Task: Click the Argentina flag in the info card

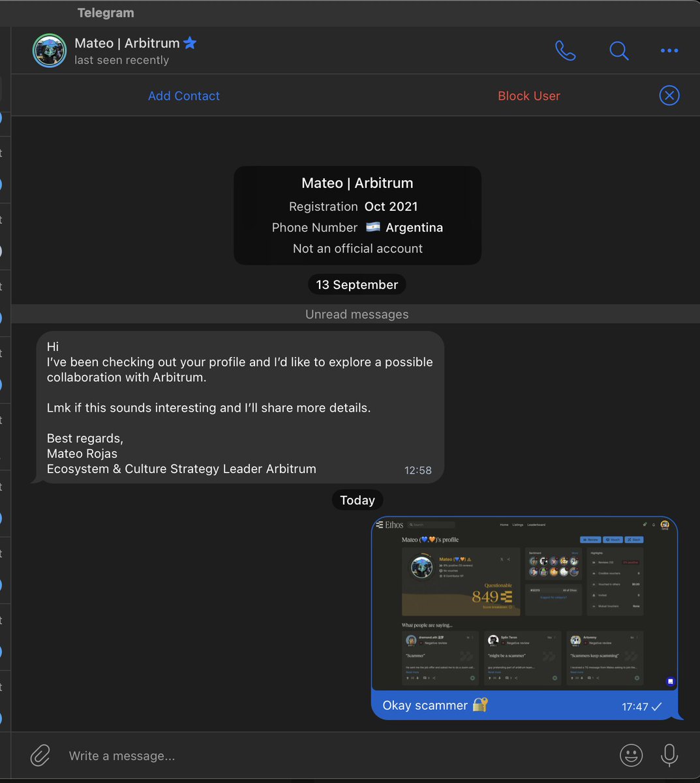Action: coord(373,227)
